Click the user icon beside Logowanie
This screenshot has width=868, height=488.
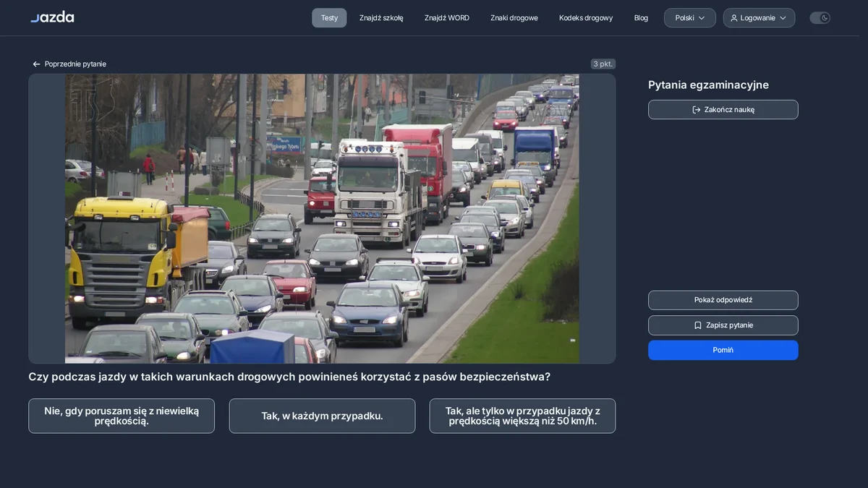(x=734, y=18)
